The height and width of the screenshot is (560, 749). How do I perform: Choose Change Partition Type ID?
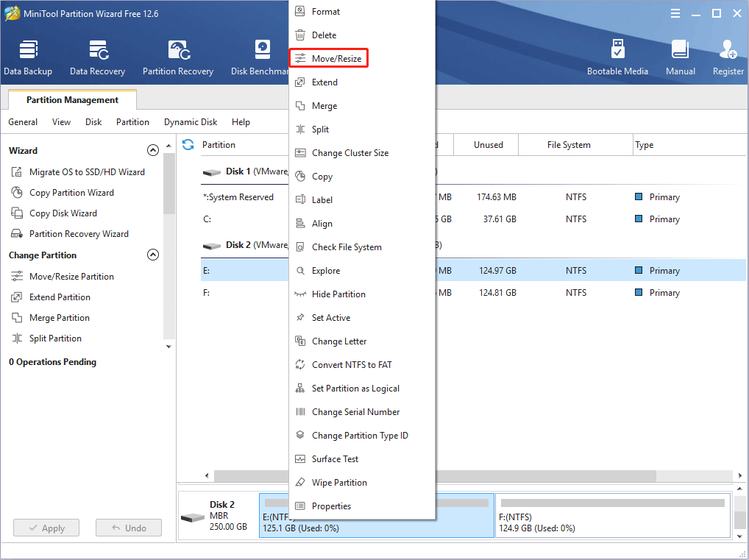[362, 436]
